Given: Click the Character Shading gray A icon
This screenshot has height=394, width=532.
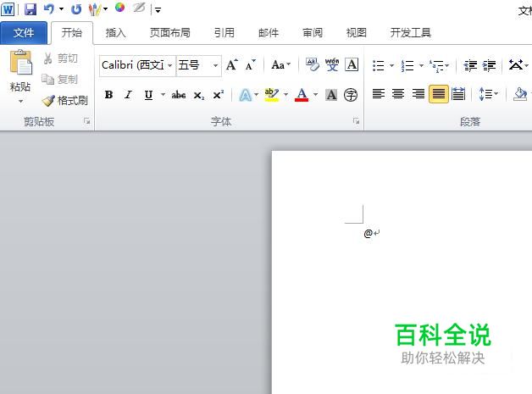Looking at the screenshot, I should 331,95.
